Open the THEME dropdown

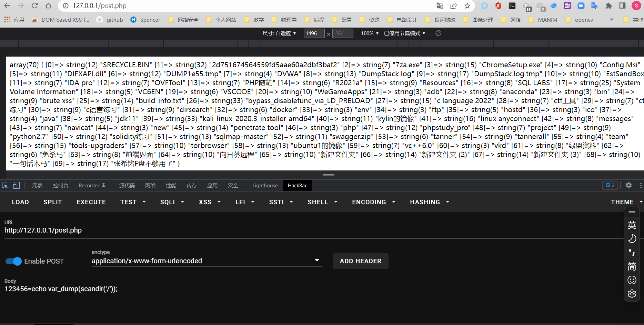tap(626, 202)
